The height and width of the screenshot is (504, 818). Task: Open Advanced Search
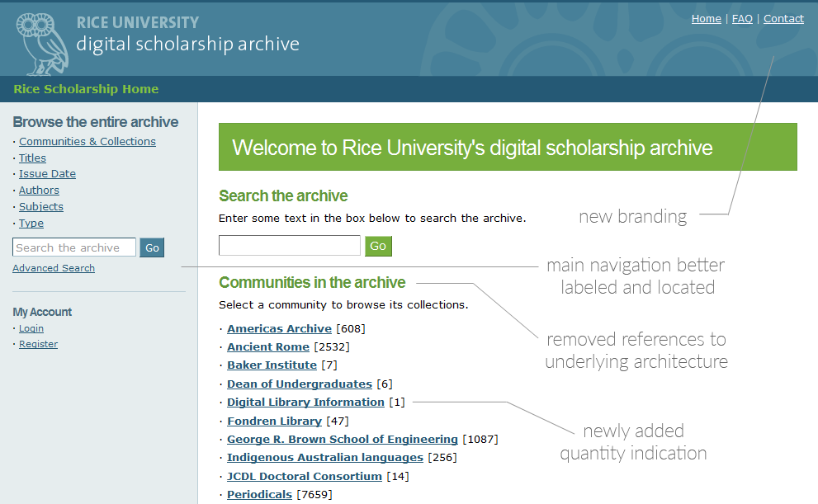coord(54,268)
